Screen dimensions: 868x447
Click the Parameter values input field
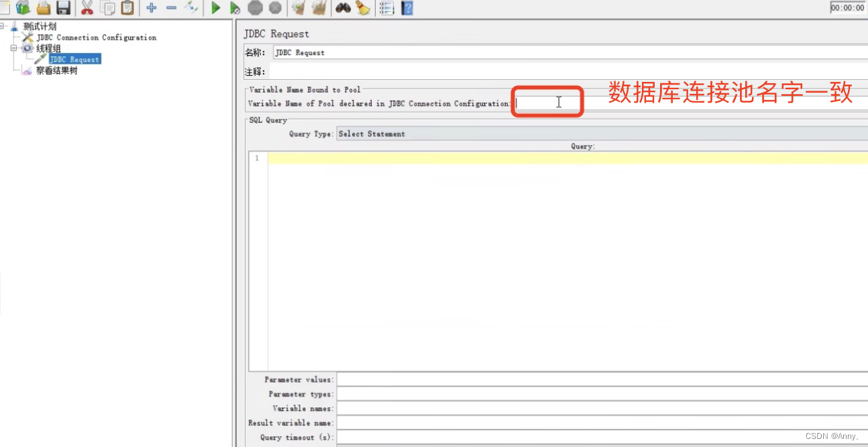(602, 380)
